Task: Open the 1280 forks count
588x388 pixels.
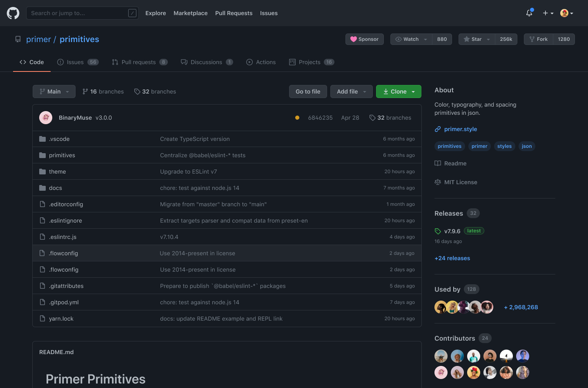Action: 564,39
